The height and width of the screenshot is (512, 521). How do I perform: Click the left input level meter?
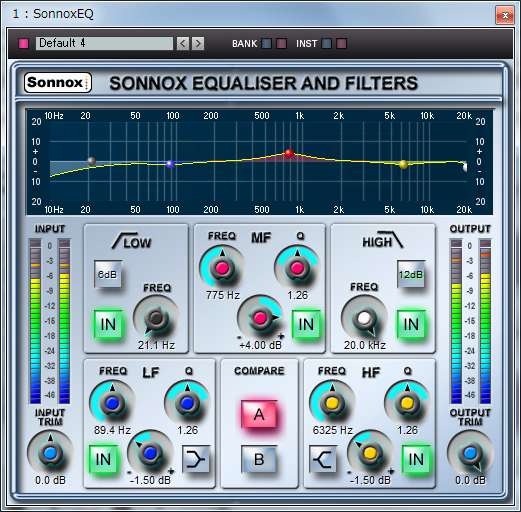[x=35, y=321]
